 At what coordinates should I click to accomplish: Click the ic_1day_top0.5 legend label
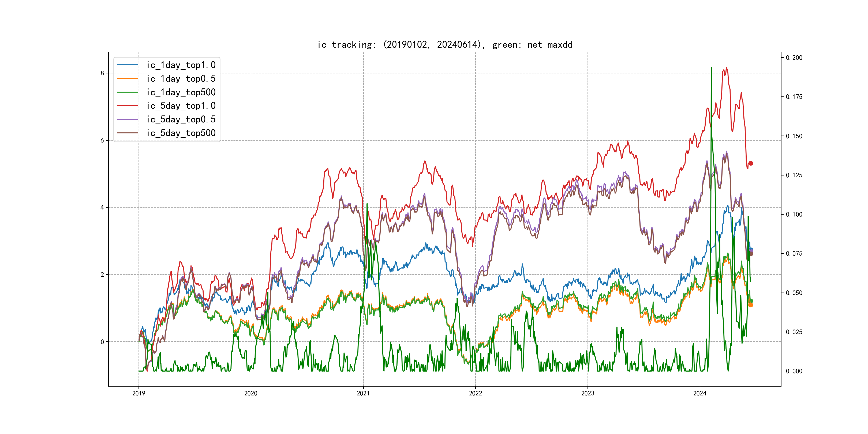[x=181, y=78]
